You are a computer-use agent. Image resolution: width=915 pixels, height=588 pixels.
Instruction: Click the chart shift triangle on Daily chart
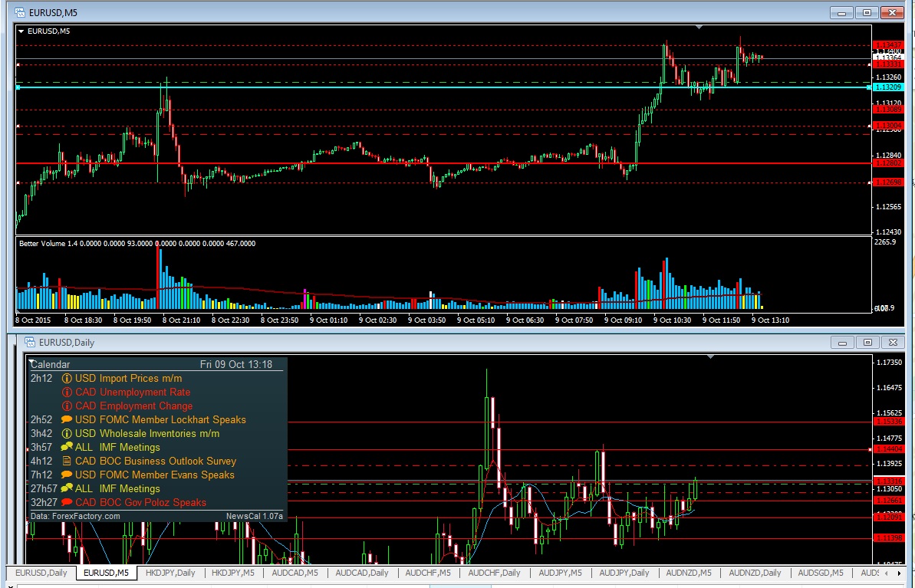[x=711, y=356]
